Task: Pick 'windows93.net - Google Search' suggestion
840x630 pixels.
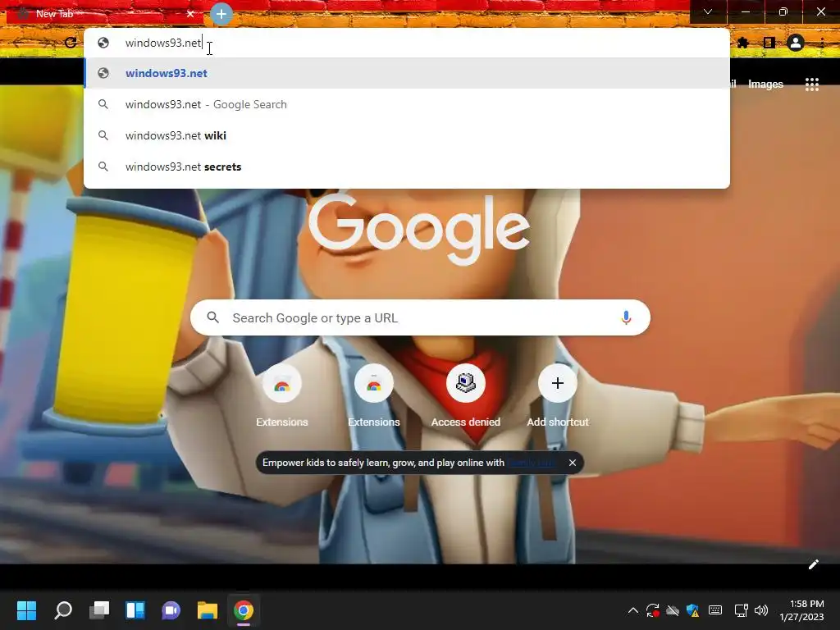Action: click(407, 104)
